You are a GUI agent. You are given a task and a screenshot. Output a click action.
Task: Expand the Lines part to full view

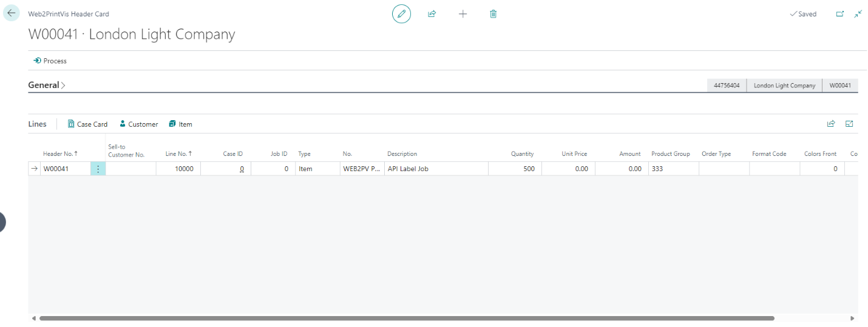click(x=849, y=124)
